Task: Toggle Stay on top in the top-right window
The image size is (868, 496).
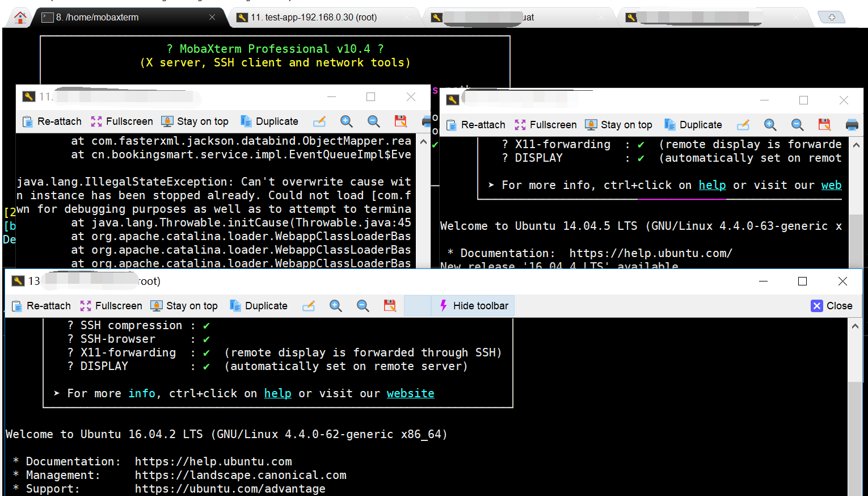Action: tap(619, 125)
